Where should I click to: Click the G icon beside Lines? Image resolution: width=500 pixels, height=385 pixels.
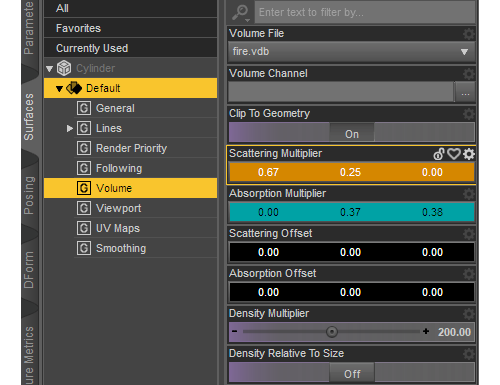(84, 128)
